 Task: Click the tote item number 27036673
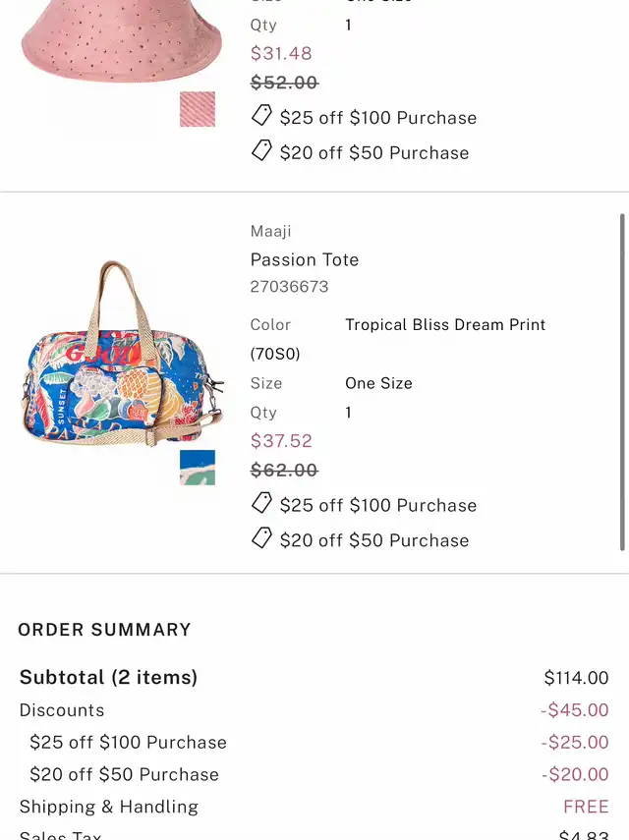coord(290,287)
